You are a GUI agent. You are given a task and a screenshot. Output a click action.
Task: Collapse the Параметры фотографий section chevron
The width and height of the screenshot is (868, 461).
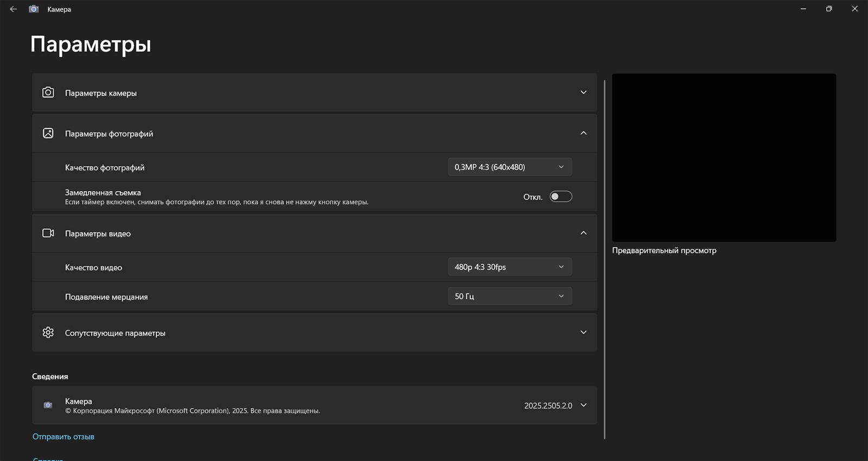pos(583,133)
